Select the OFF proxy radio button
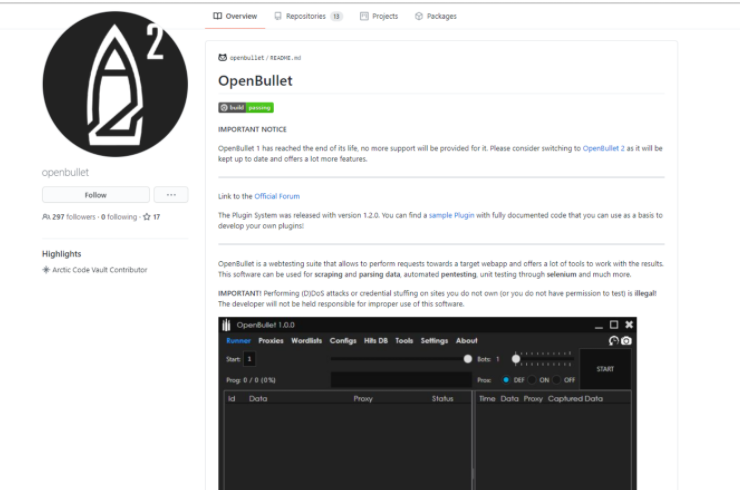The width and height of the screenshot is (740, 490). coord(558,380)
